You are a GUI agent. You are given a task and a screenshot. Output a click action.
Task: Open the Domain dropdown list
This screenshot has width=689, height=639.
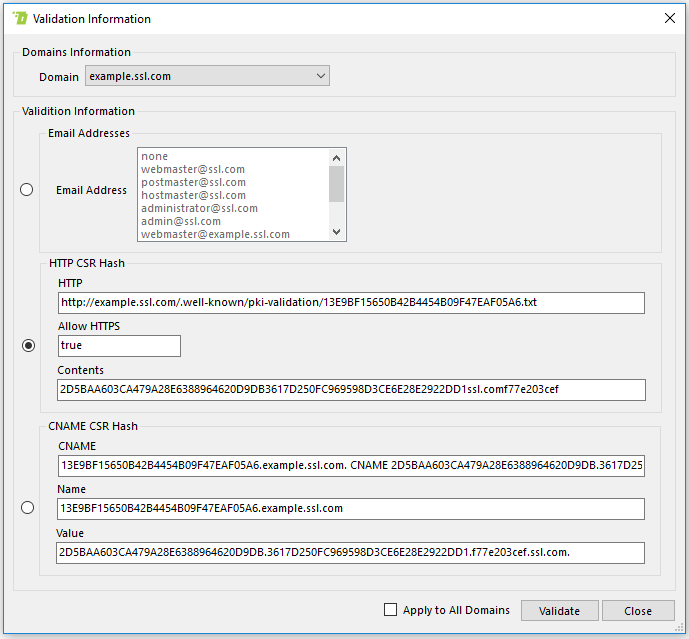point(207,76)
